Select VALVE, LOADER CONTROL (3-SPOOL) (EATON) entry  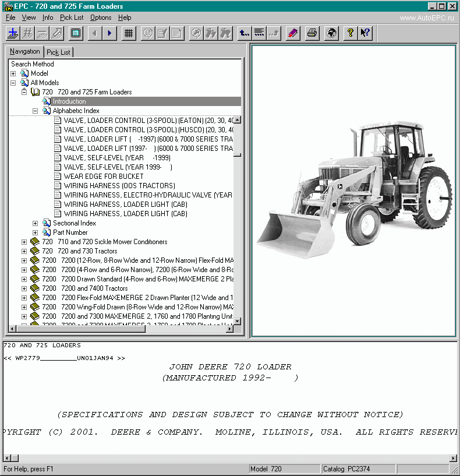[148, 120]
